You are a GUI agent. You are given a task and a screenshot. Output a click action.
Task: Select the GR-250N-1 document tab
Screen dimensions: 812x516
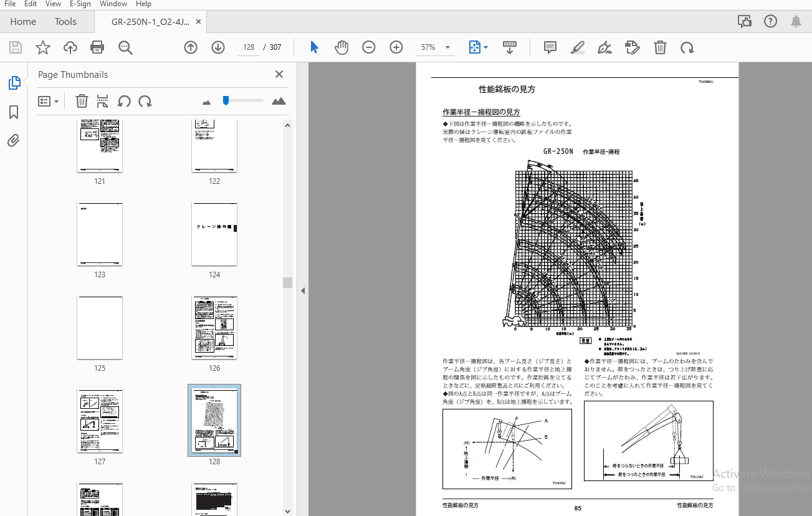coord(150,21)
